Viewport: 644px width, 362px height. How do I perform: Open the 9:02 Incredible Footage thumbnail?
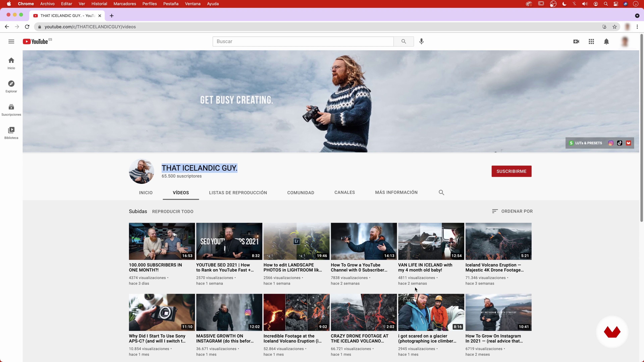(297, 312)
